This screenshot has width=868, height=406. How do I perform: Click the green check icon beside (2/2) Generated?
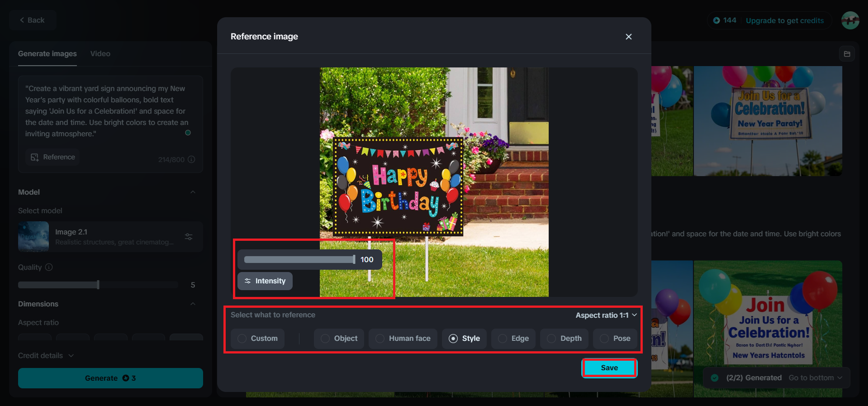click(715, 378)
